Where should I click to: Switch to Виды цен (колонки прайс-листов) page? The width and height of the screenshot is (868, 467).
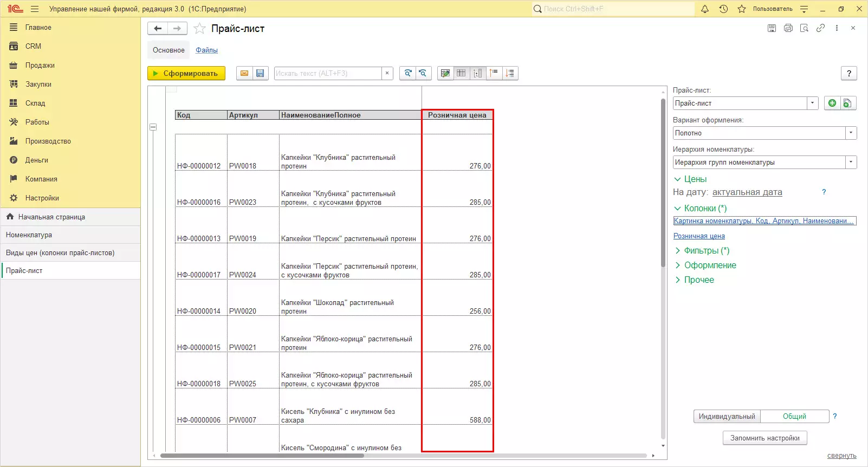[x=70, y=252]
